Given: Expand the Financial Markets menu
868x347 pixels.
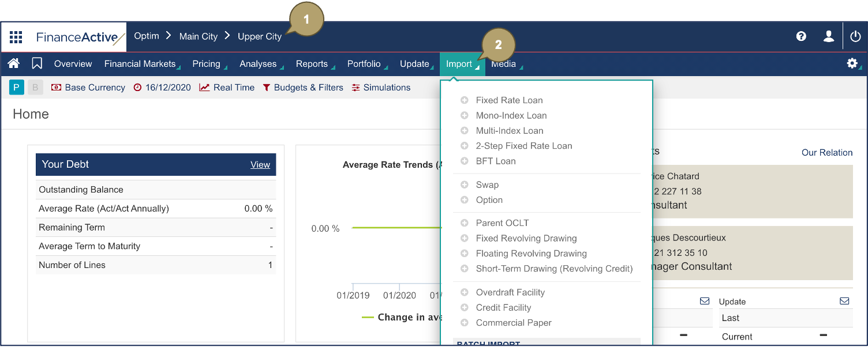Looking at the screenshot, I should click(x=140, y=64).
